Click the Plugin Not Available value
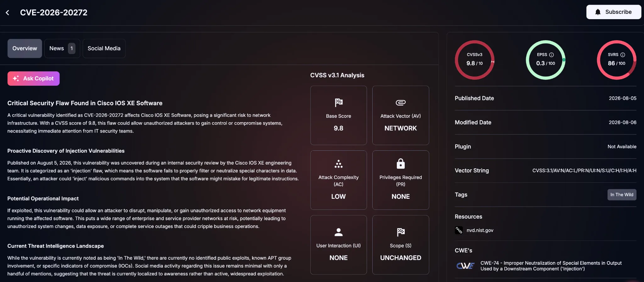 622,147
